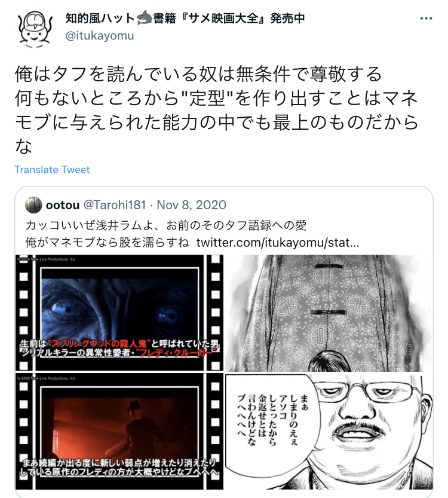Viewport: 448px width, 498px height.
Task: Click the shark emoji in display name
Action: pos(144,18)
